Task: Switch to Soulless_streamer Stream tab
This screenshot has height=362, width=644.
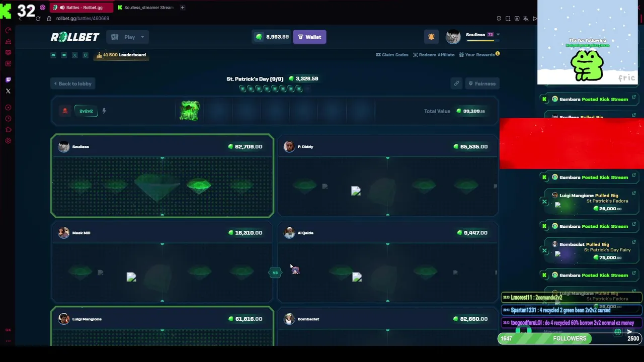Action: click(x=146, y=8)
